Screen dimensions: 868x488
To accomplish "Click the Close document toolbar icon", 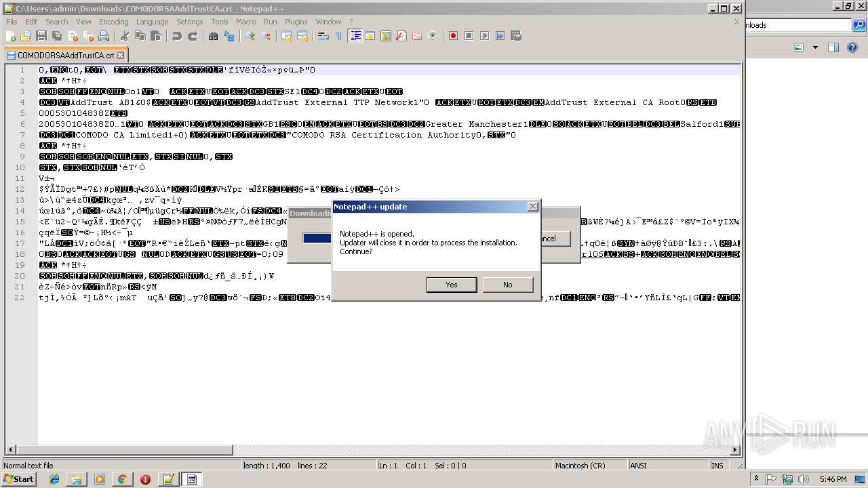I will pyautogui.click(x=73, y=36).
